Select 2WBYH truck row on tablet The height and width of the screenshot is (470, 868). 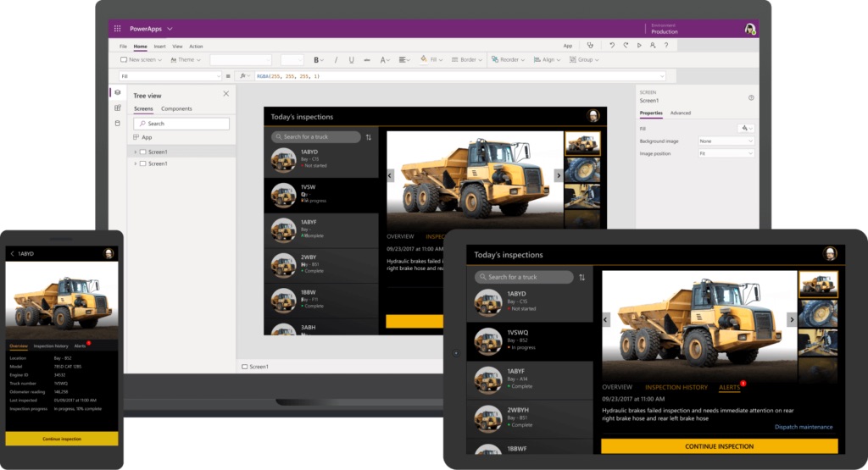click(x=530, y=418)
